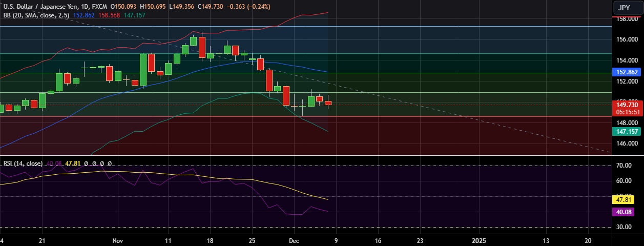Click the FXCM source label

pos(99,7)
